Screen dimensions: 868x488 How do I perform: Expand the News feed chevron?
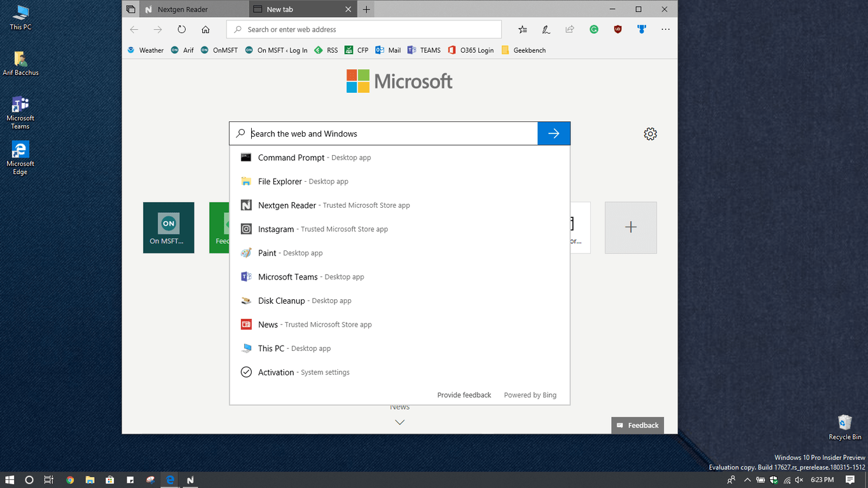click(x=400, y=422)
